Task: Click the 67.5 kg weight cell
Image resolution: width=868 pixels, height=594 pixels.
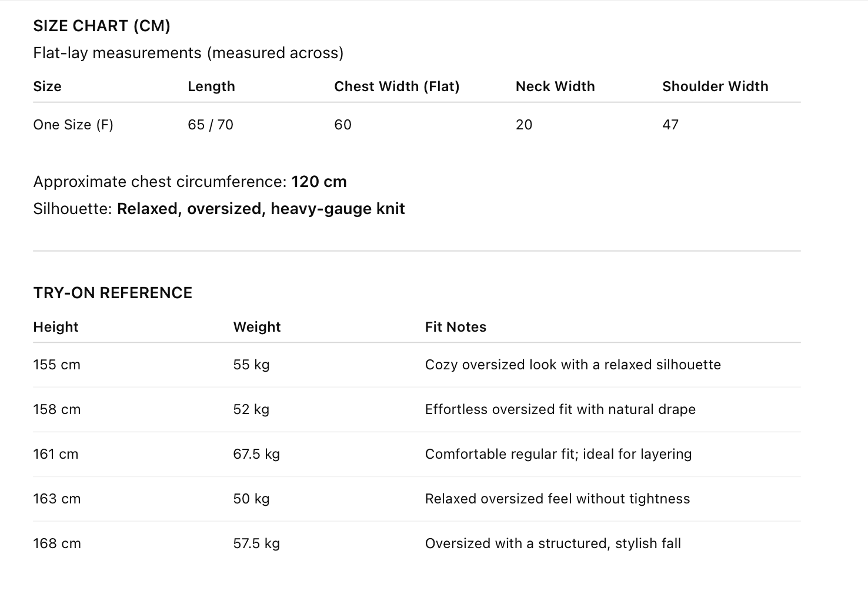Action: 256,454
